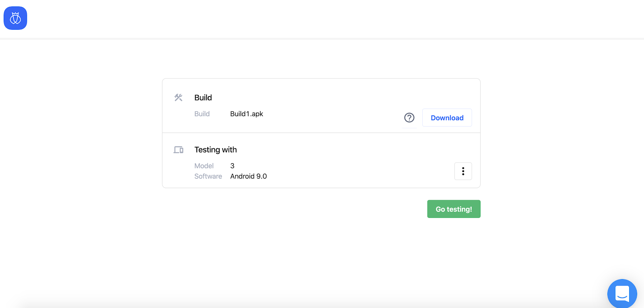Open the kebab menu in Testing with card

[463, 171]
